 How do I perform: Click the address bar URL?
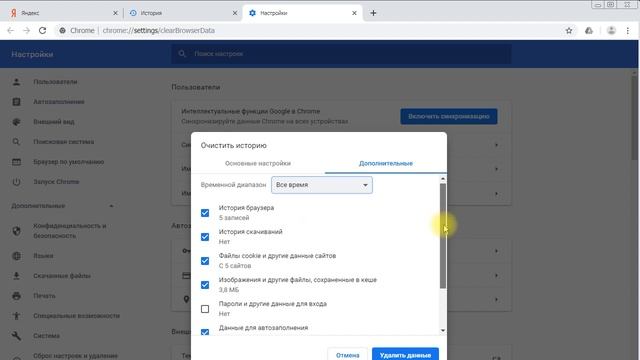coord(159,31)
